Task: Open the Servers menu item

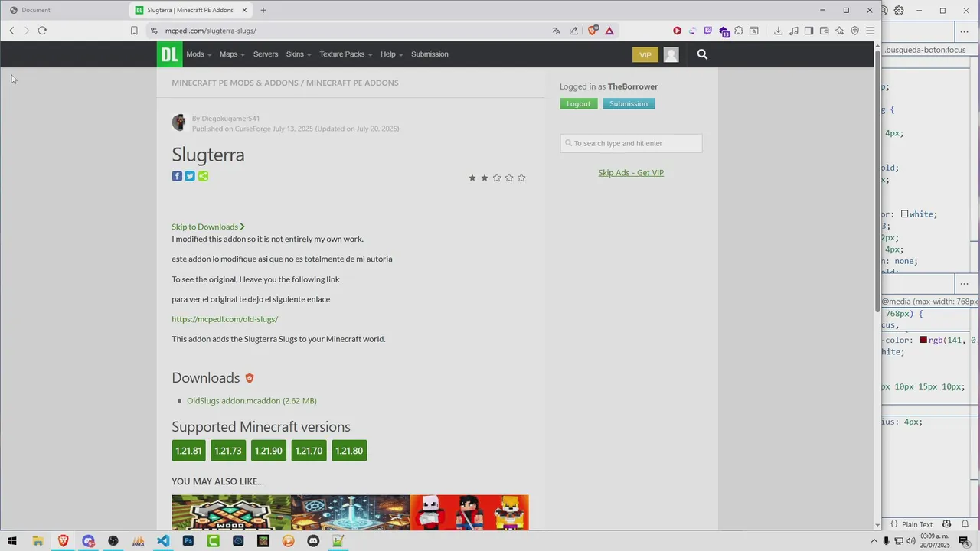Action: pos(266,54)
